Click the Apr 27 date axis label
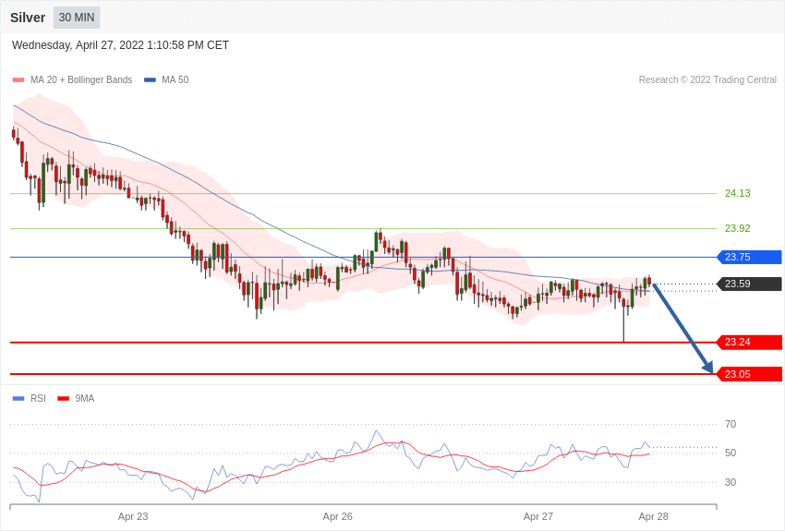The height and width of the screenshot is (532, 785). click(538, 516)
